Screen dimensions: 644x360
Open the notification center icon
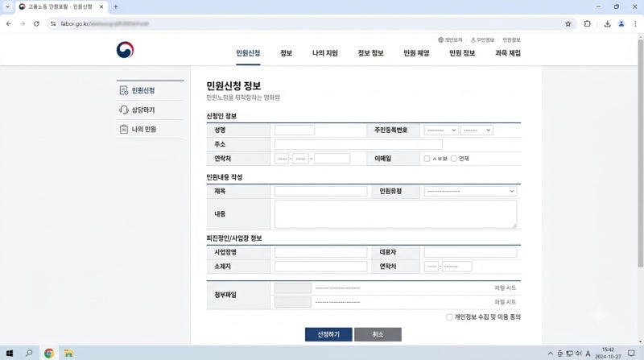(631, 354)
